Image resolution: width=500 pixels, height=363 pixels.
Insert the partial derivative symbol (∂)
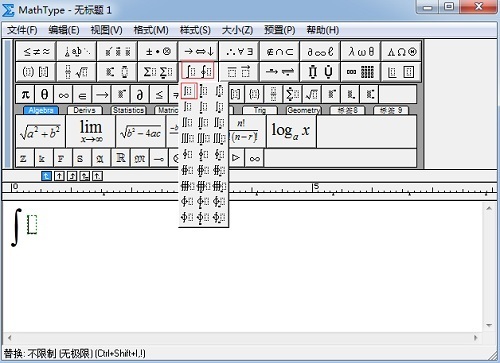[x=140, y=95]
